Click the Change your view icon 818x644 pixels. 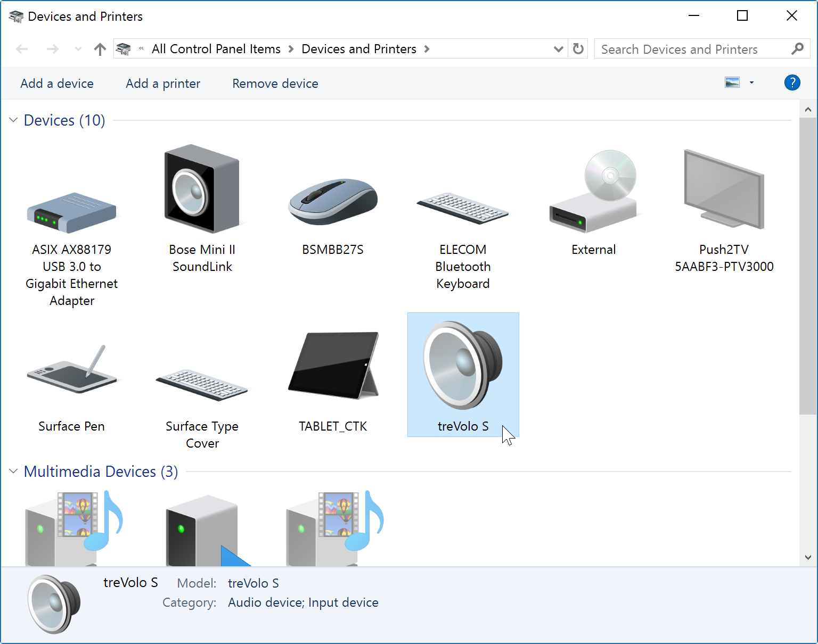pyautogui.click(x=732, y=82)
